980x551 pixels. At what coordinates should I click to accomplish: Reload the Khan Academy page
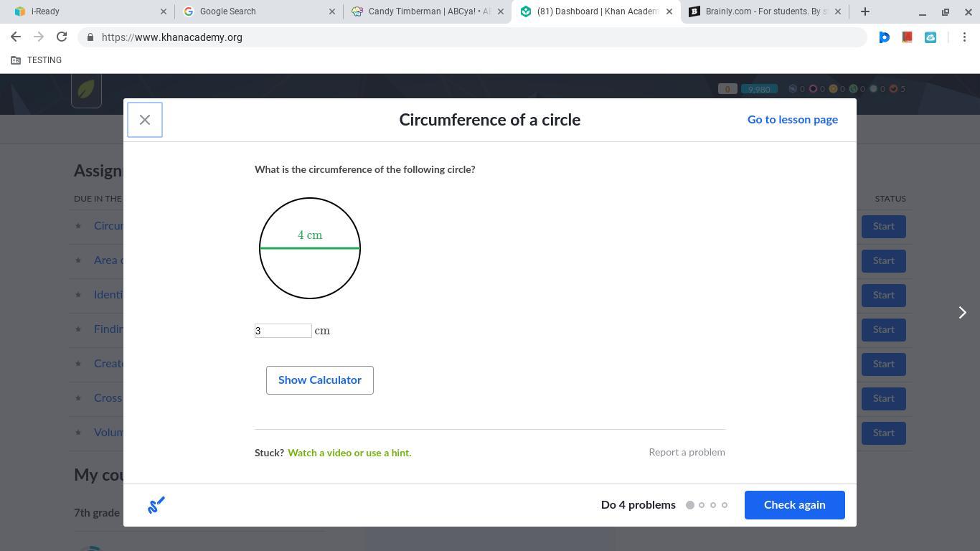pyautogui.click(x=62, y=37)
